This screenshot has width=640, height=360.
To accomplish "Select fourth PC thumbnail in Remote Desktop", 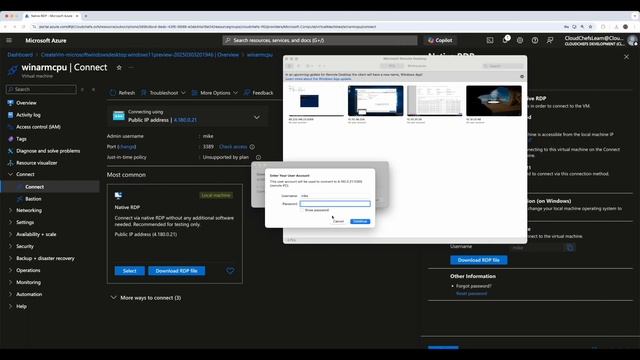I will pos(494,101).
